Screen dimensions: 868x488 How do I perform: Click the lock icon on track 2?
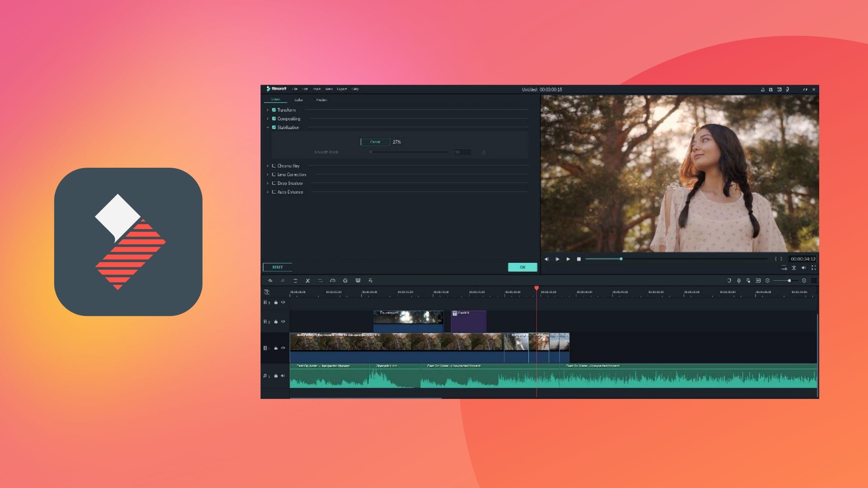[276, 322]
